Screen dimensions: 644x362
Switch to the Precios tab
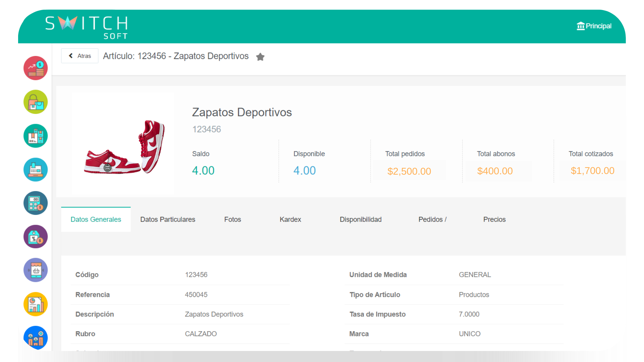click(x=494, y=220)
